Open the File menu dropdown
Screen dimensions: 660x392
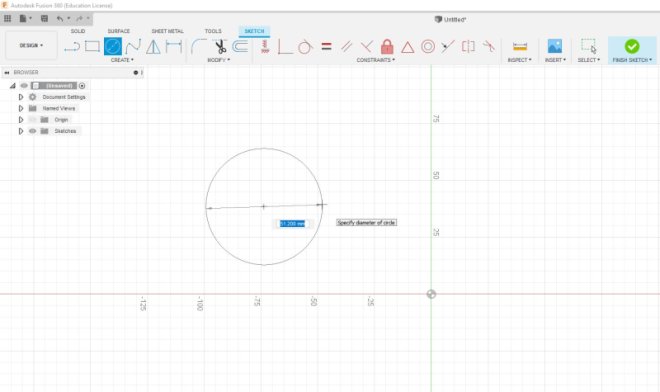25,19
